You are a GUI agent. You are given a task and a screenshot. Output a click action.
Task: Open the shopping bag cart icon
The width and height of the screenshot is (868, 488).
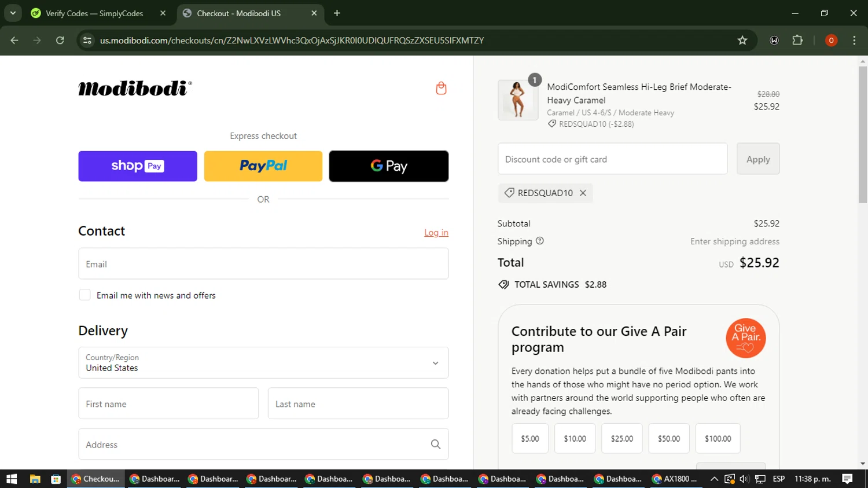click(x=441, y=88)
